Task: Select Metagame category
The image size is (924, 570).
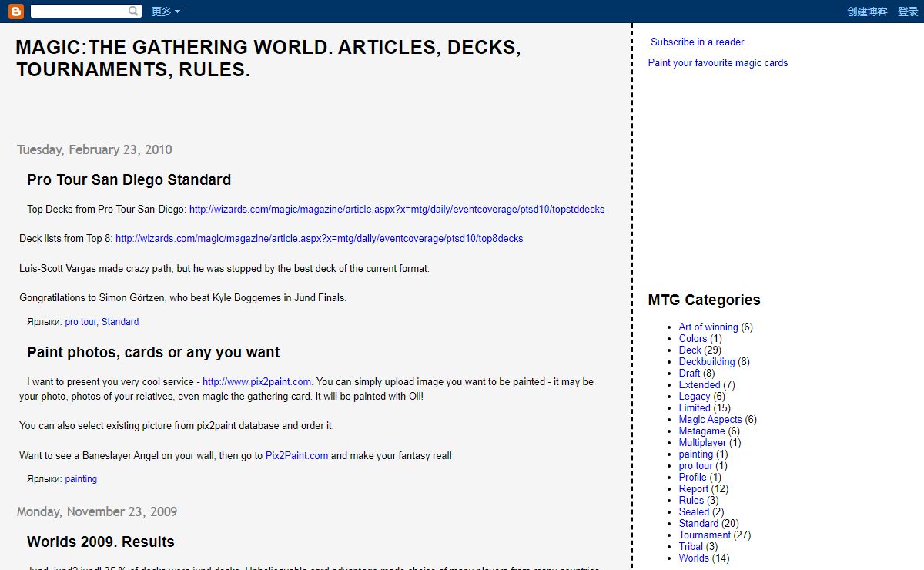Action: coord(702,431)
